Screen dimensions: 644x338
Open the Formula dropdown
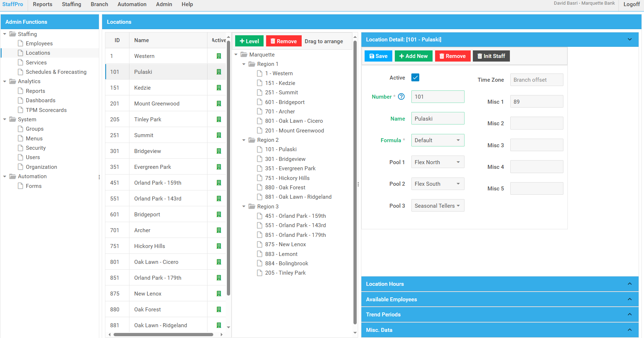click(438, 140)
